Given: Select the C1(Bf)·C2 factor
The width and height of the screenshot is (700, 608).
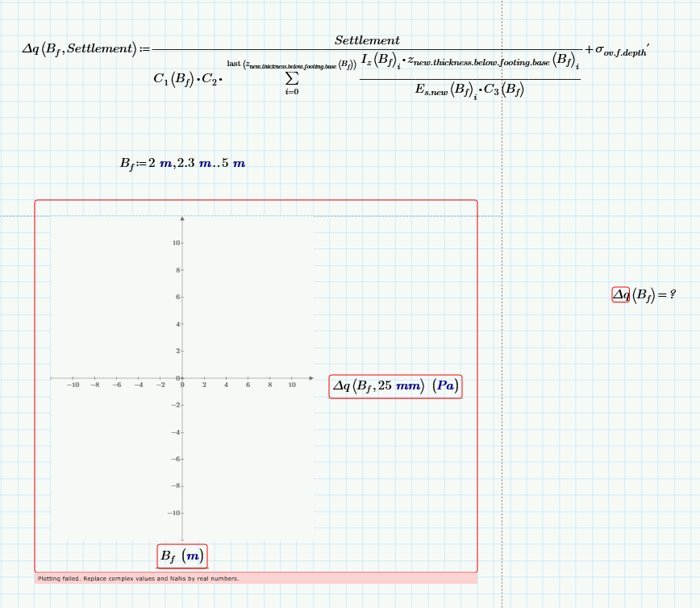Looking at the screenshot, I should click(x=185, y=78).
